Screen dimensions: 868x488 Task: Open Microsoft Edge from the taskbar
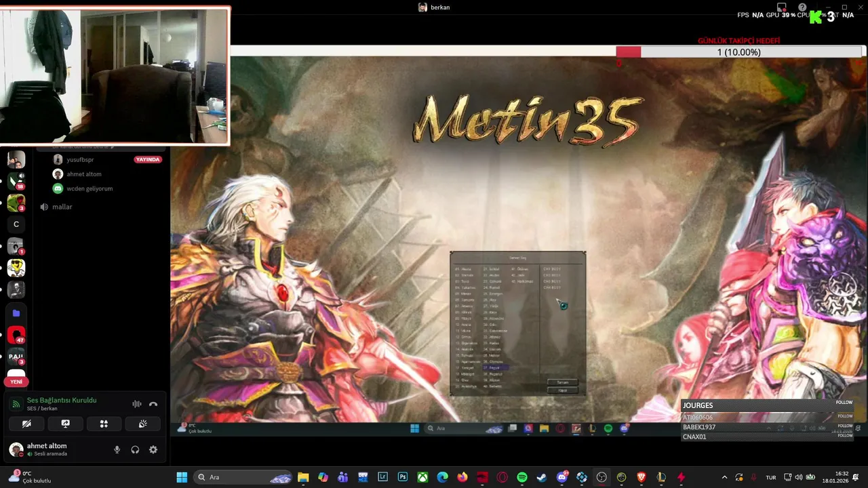coord(442,477)
